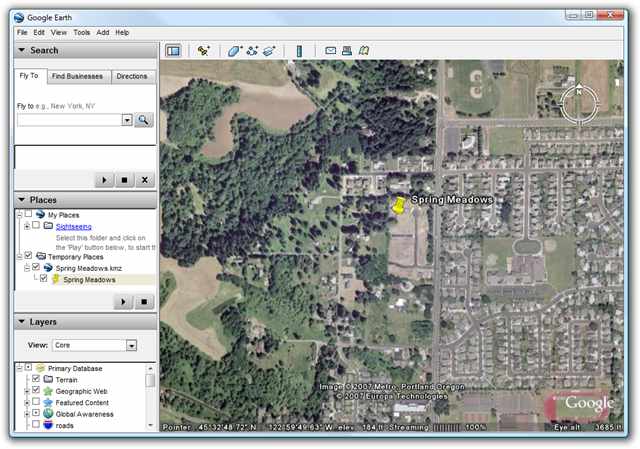Expand the Geographic Web tree node

point(27,391)
